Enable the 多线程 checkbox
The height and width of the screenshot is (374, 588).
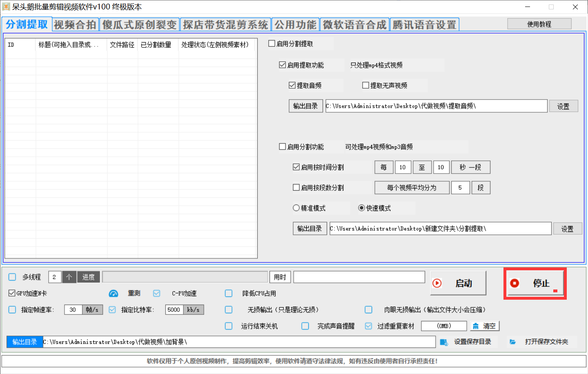point(12,277)
